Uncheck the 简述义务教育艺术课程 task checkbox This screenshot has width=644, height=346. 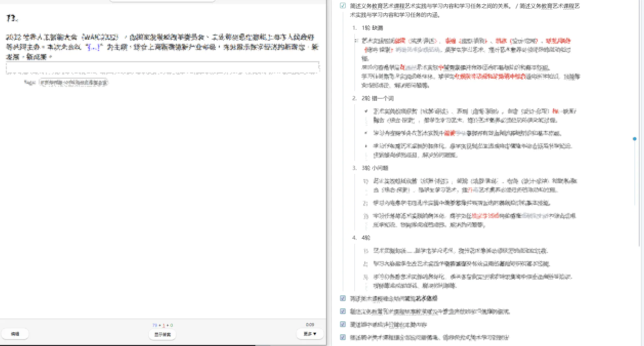pyautogui.click(x=343, y=5)
